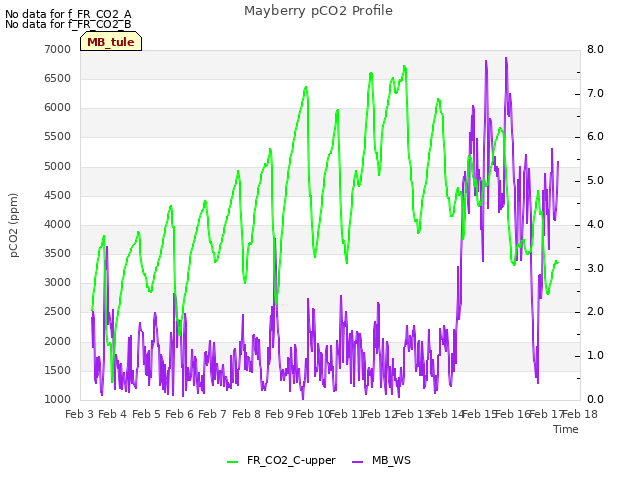Click the 6500 y-axis tick label

58,78
